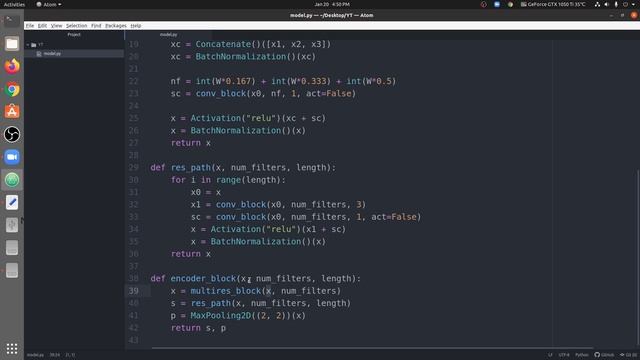The image size is (640, 360).
Task: Click "act=False" on line 33
Action: pos(393,217)
